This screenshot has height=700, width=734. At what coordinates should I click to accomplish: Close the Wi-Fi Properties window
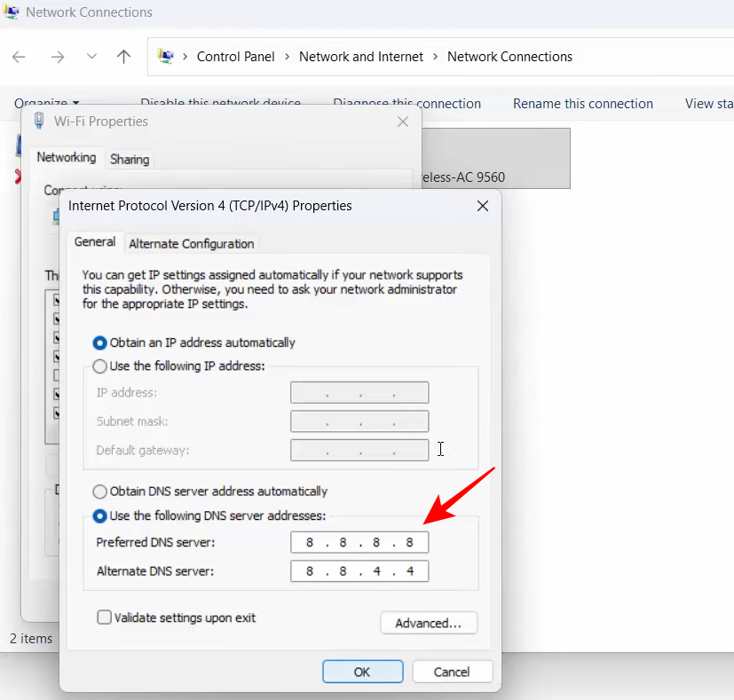tap(402, 122)
